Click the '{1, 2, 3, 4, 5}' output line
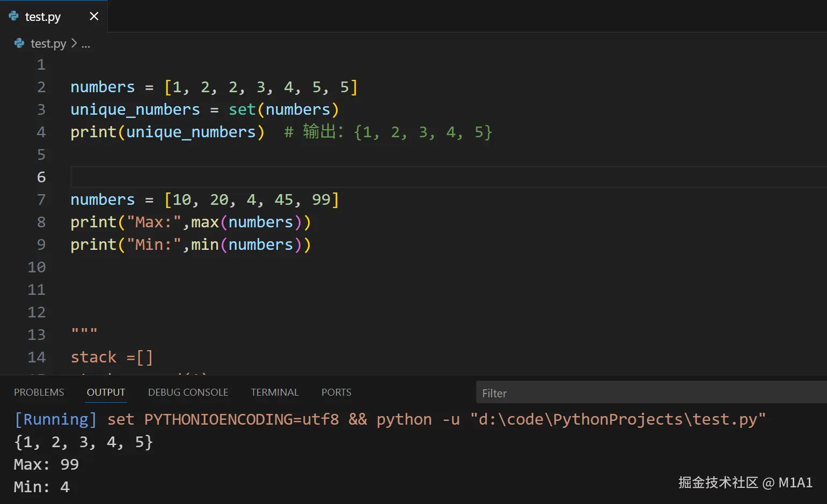The width and height of the screenshot is (827, 504). point(84,442)
